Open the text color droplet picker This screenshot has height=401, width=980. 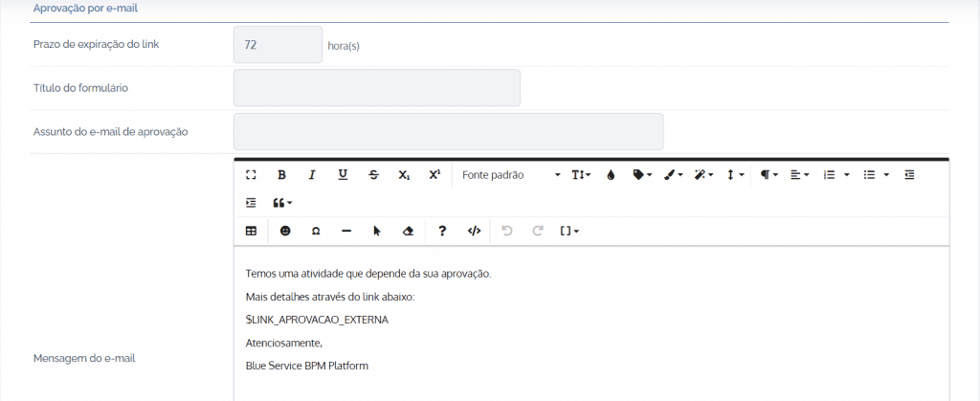(611, 175)
